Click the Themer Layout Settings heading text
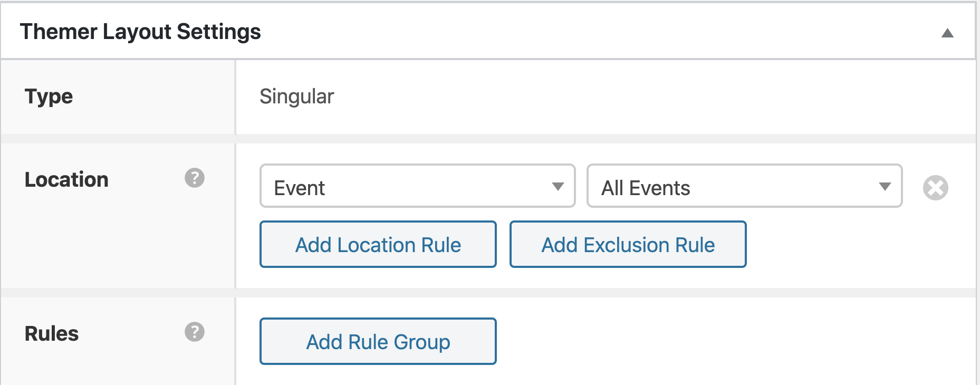 tap(140, 32)
